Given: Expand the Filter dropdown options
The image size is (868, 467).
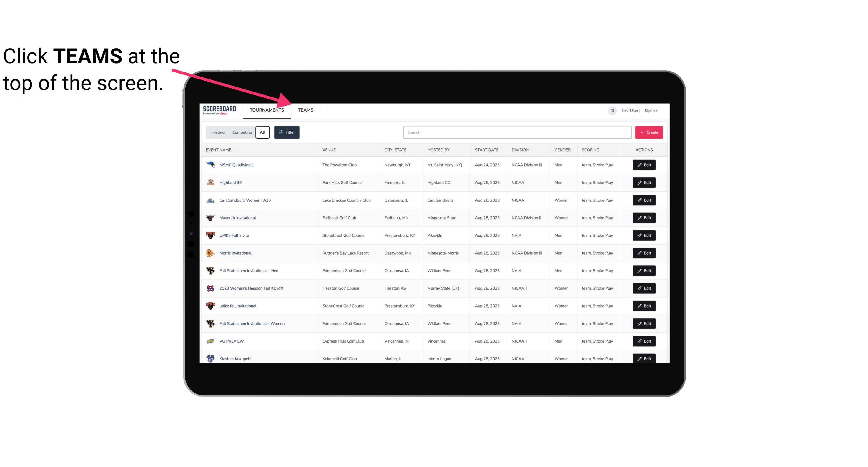Looking at the screenshot, I should pos(287,132).
